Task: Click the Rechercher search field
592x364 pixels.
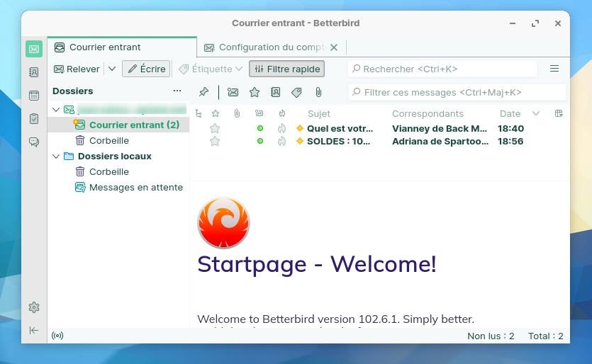Action: pyautogui.click(x=442, y=69)
